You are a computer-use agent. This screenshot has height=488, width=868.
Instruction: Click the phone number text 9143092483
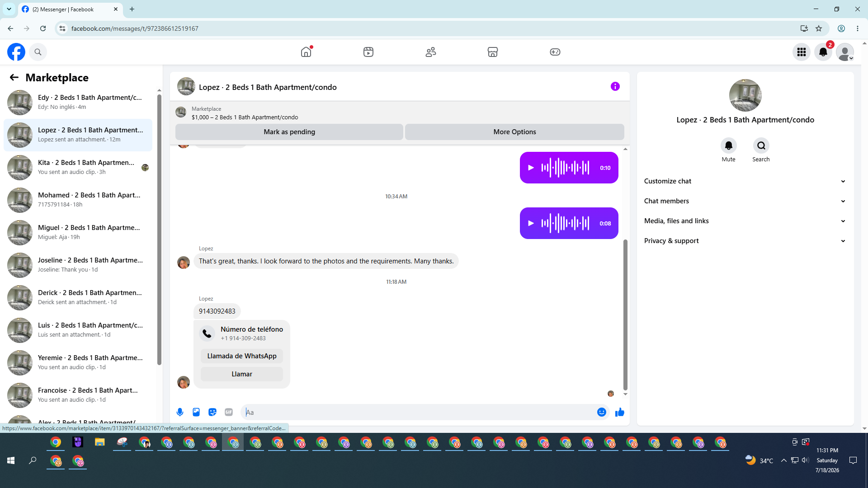coord(217,311)
